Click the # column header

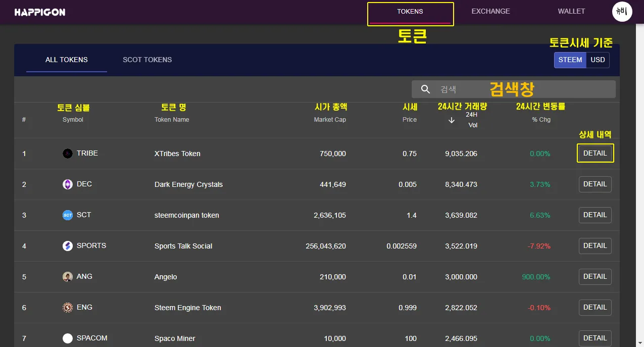[x=24, y=120]
